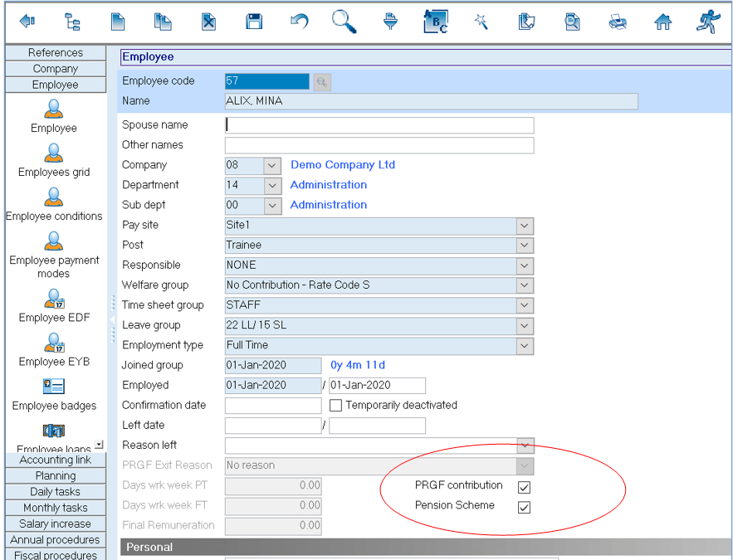Uncheck the PRGF contribution checkbox
This screenshot has height=560, width=733.
524,487
